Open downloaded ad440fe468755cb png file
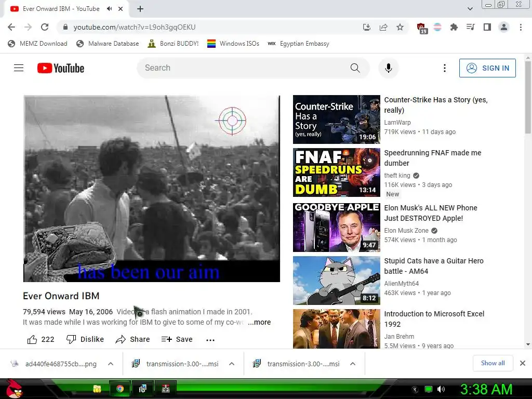Image resolution: width=532 pixels, height=399 pixels. click(x=54, y=364)
